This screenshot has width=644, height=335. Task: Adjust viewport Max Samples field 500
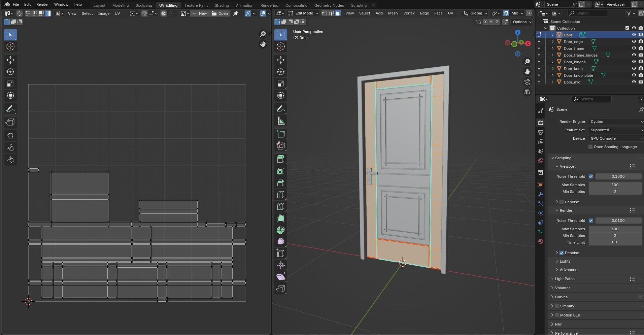click(615, 185)
